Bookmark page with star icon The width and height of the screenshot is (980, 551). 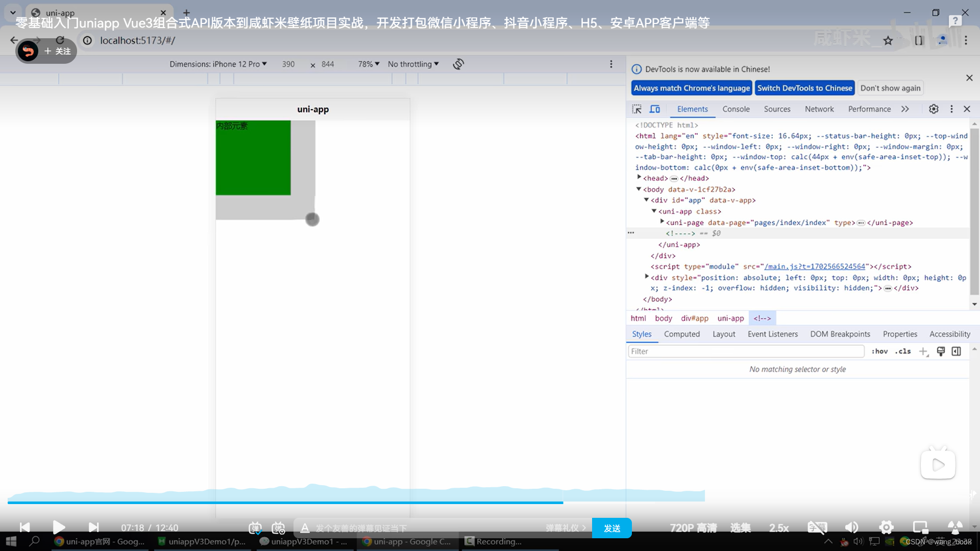(888, 41)
